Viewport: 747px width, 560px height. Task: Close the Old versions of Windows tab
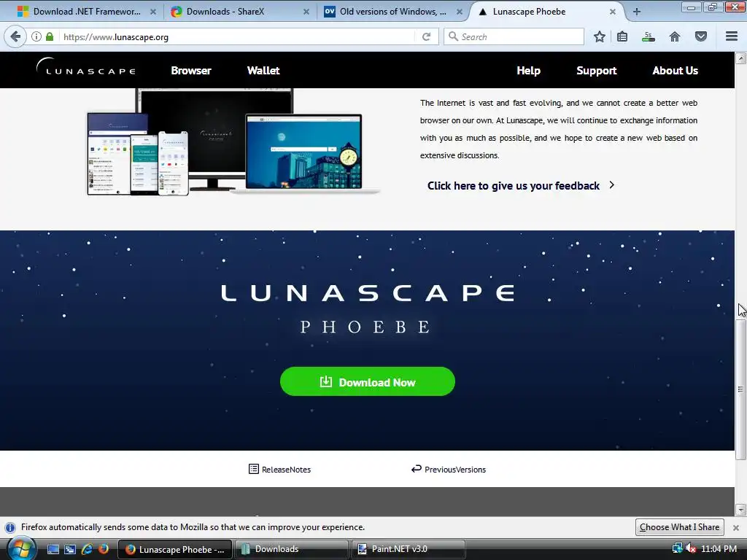click(460, 12)
